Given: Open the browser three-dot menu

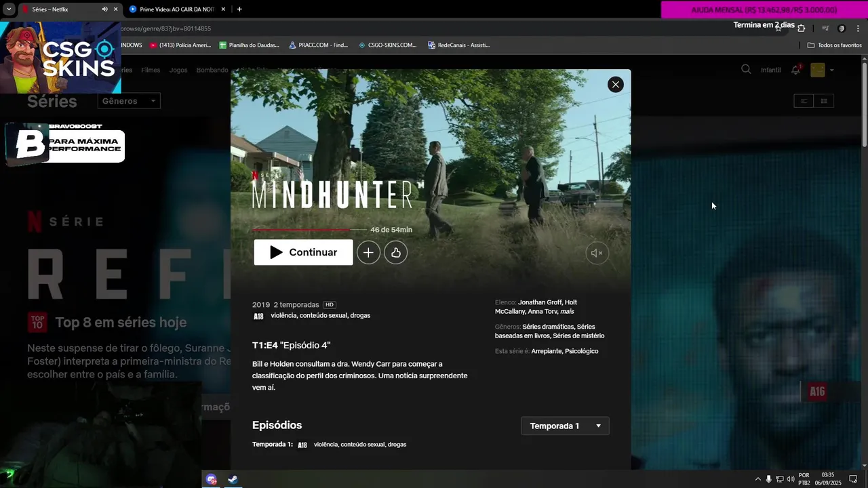Looking at the screenshot, I should (x=858, y=28).
